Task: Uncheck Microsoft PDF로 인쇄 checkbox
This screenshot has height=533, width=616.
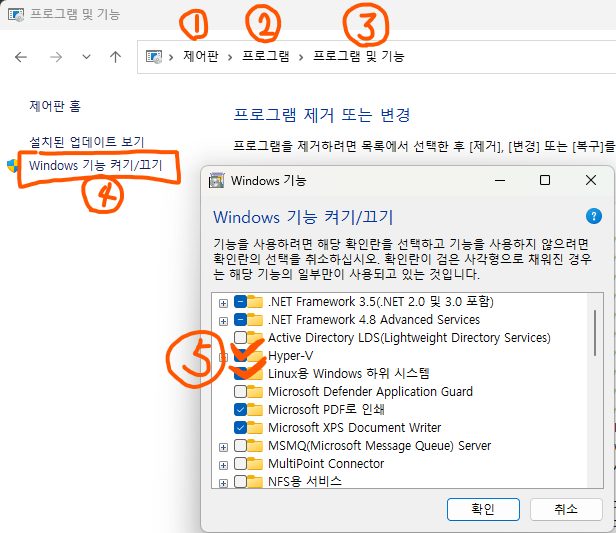Action: click(240, 410)
